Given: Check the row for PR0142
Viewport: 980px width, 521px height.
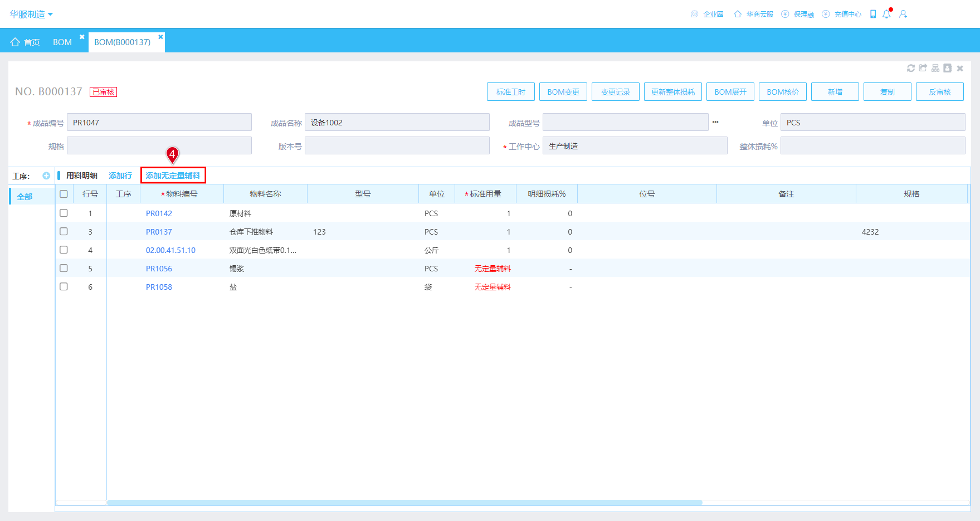Looking at the screenshot, I should point(64,213).
